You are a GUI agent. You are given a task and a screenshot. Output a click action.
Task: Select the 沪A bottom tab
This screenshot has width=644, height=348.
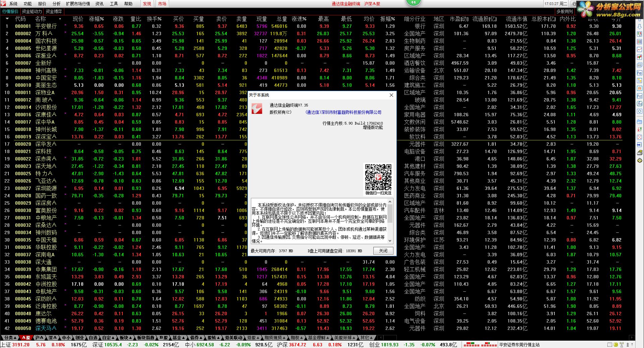pyautogui.click(x=40, y=338)
